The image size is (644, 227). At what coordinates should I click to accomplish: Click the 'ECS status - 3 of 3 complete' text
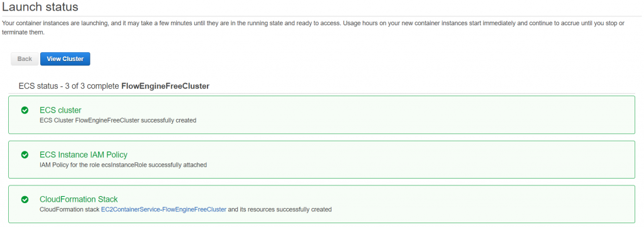[x=69, y=86]
